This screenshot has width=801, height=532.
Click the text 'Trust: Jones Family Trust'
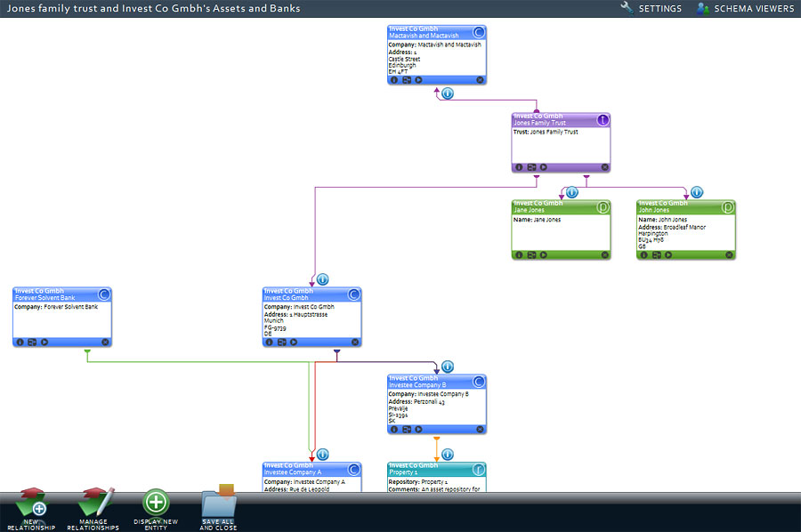click(546, 132)
